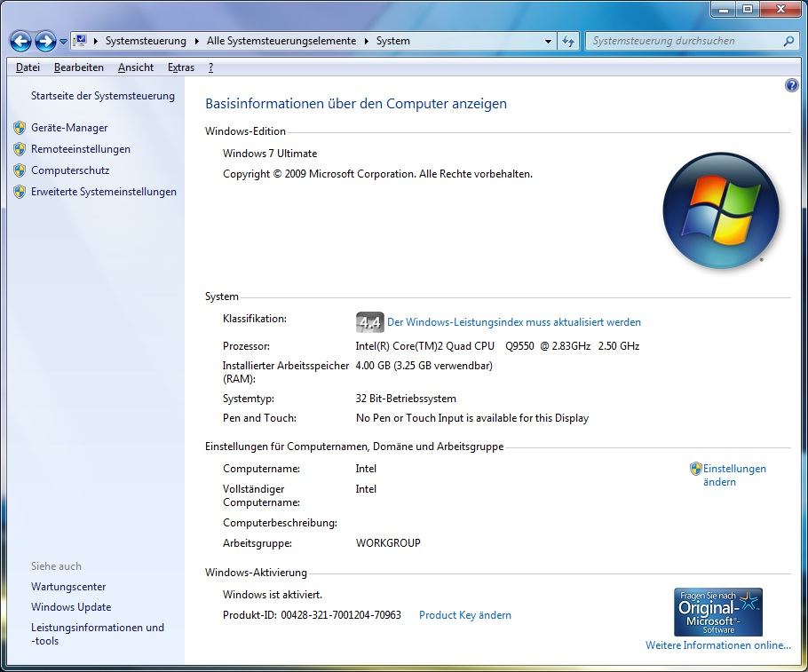
Task: Expand arrow before Systemsteuerung breadcrumb
Action: pyautogui.click(x=95, y=41)
